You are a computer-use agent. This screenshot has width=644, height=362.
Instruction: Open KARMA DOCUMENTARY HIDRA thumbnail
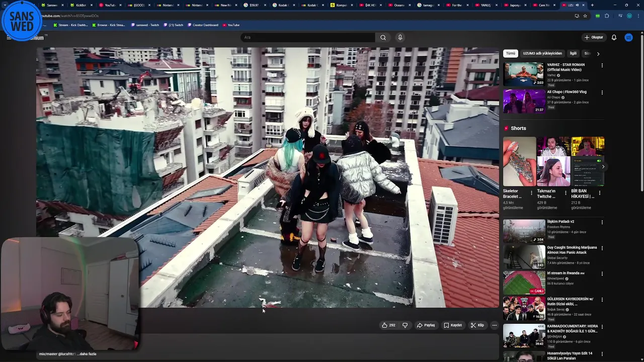[524, 335]
